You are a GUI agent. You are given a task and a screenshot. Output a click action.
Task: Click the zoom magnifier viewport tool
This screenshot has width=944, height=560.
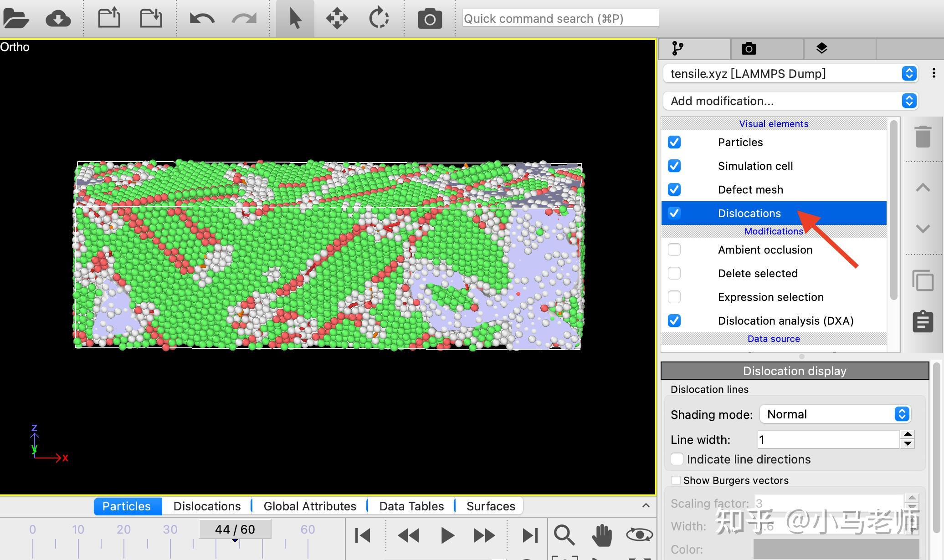click(564, 535)
